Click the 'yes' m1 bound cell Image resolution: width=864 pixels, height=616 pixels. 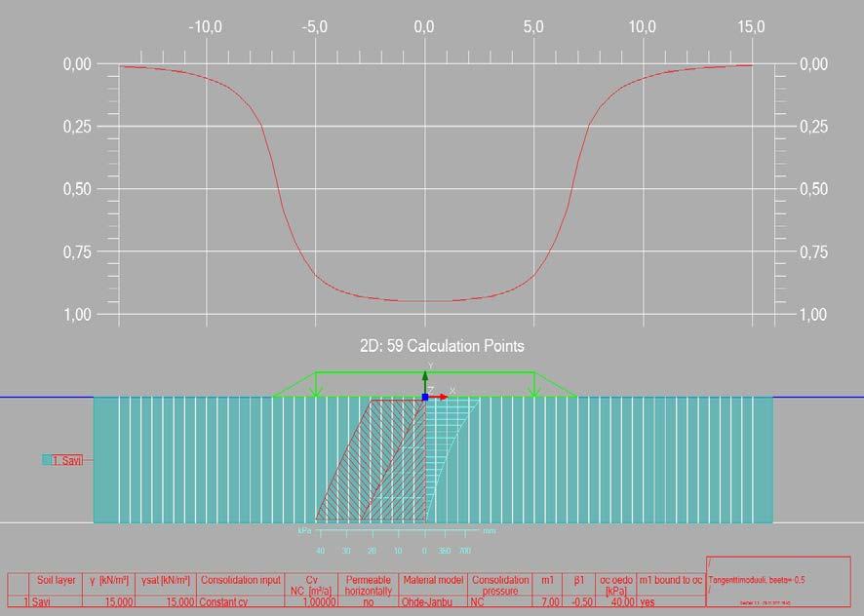click(647, 602)
